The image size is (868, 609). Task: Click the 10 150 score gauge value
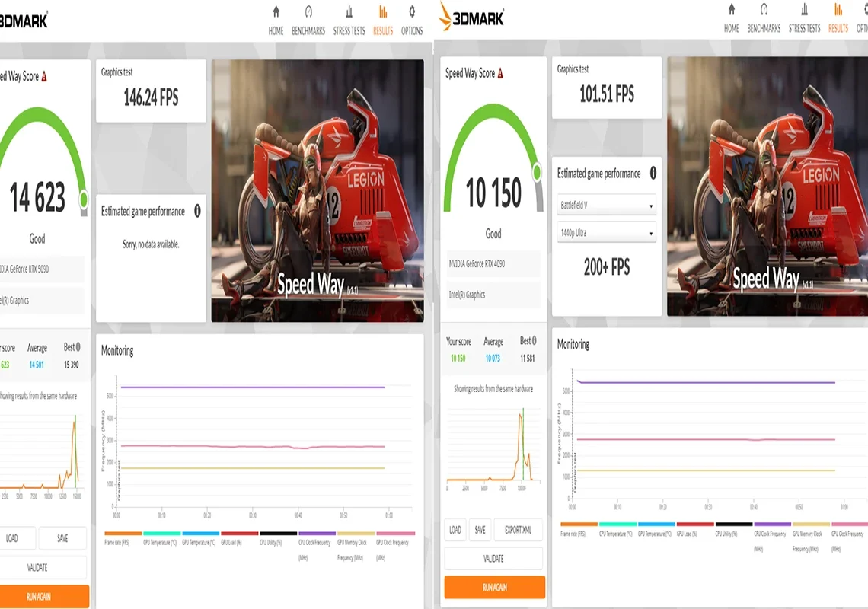point(493,193)
